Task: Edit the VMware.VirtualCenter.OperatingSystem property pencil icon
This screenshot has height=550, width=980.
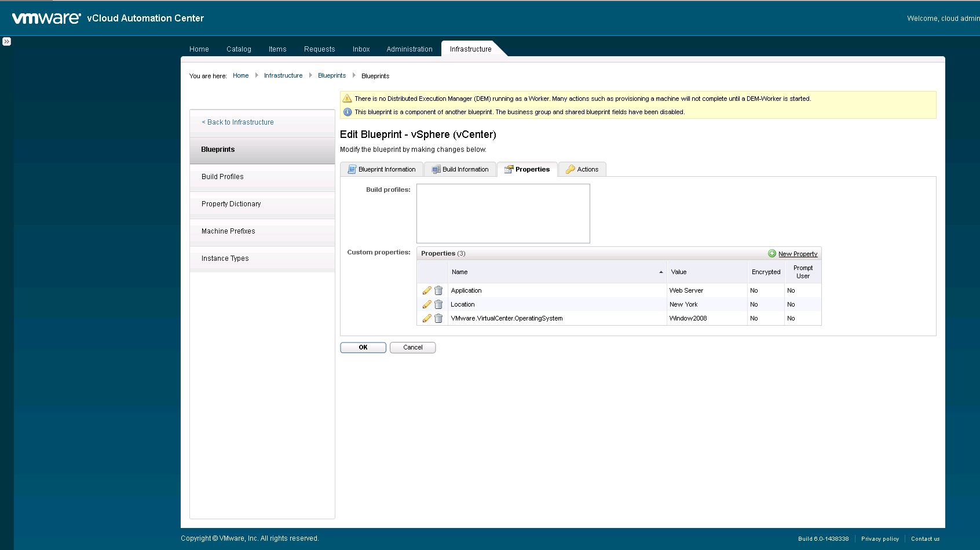Action: [x=427, y=318]
